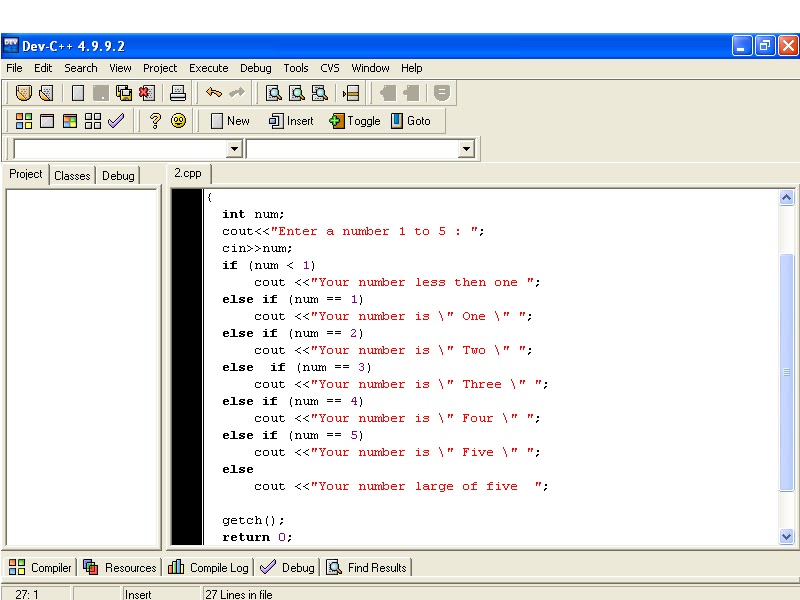The width and height of the screenshot is (800, 600).
Task: Click the vertical scrollbar down arrow
Action: [x=787, y=536]
